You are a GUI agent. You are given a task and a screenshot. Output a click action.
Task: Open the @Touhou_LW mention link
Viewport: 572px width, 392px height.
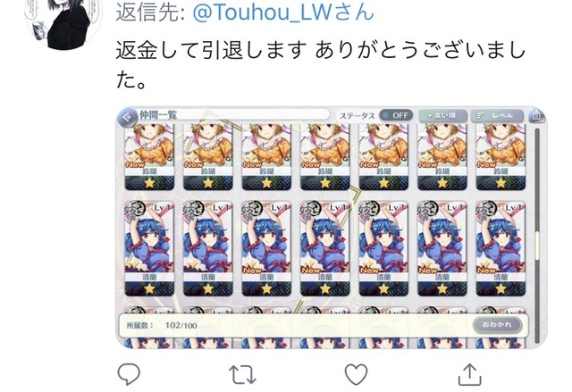tap(283, 12)
